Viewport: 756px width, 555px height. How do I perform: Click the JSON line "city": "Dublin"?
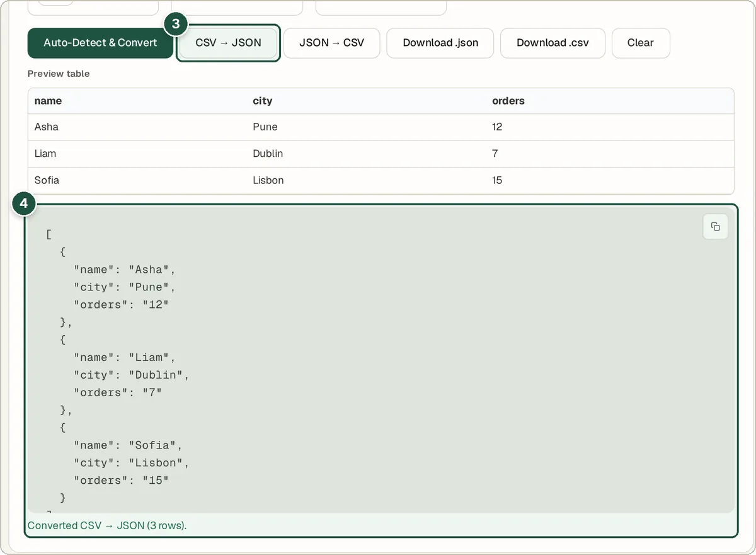[x=132, y=375]
